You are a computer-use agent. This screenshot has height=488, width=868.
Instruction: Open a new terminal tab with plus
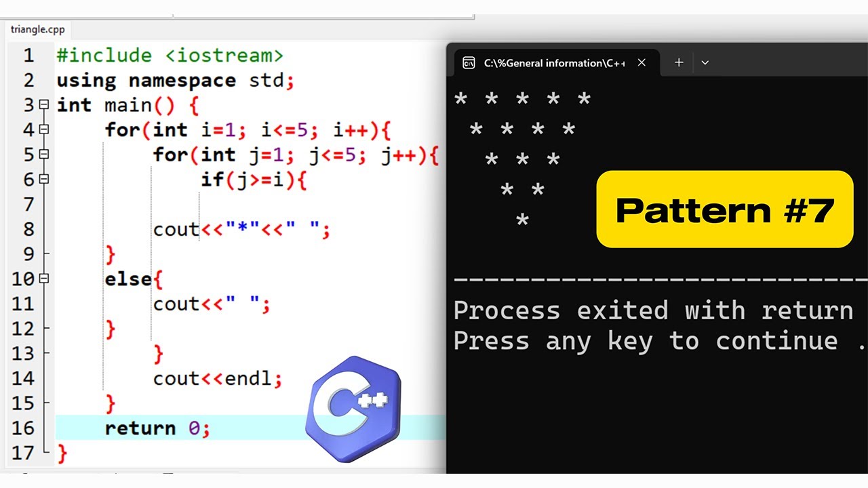tap(679, 62)
